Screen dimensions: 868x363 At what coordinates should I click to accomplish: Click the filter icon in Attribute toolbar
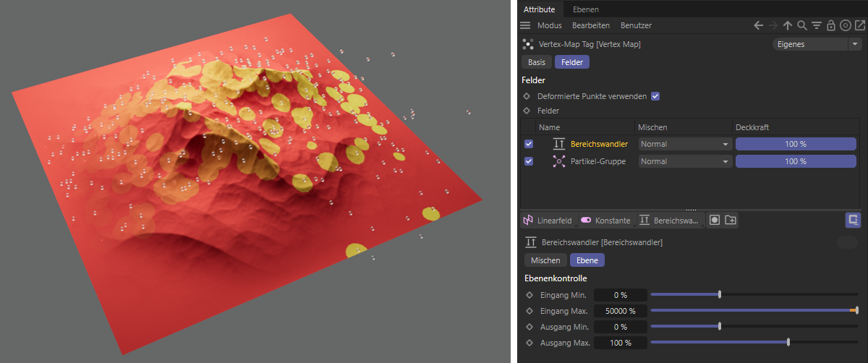pyautogui.click(x=817, y=25)
